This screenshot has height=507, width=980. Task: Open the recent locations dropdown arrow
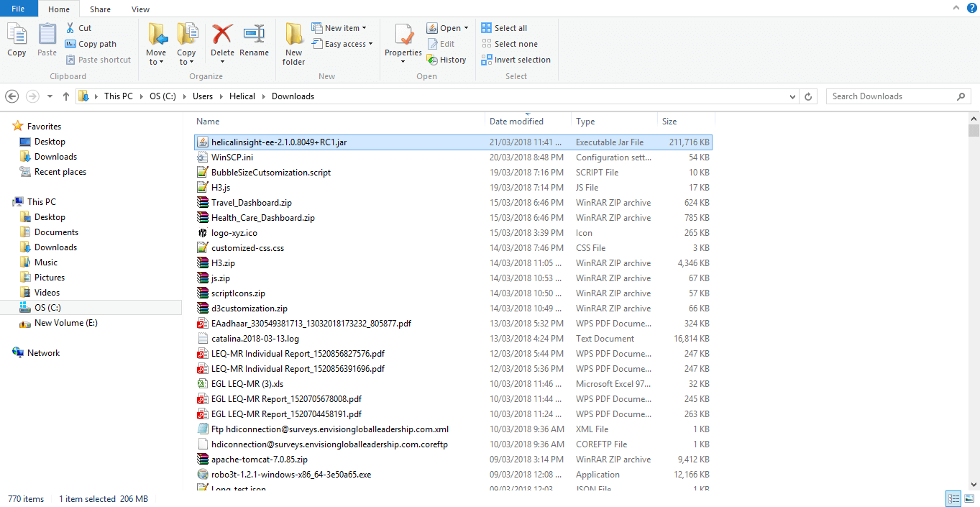(x=50, y=96)
